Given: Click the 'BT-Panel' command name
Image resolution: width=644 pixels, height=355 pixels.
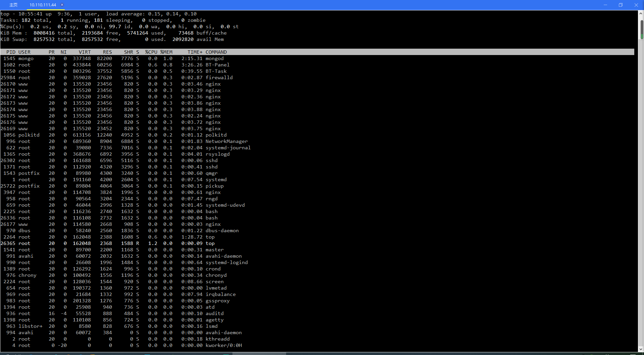Looking at the screenshot, I should [218, 65].
